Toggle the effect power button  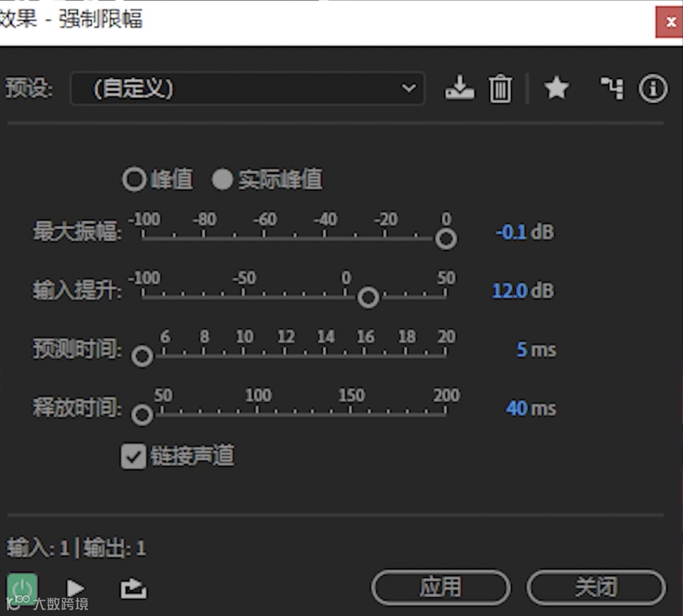point(23,588)
